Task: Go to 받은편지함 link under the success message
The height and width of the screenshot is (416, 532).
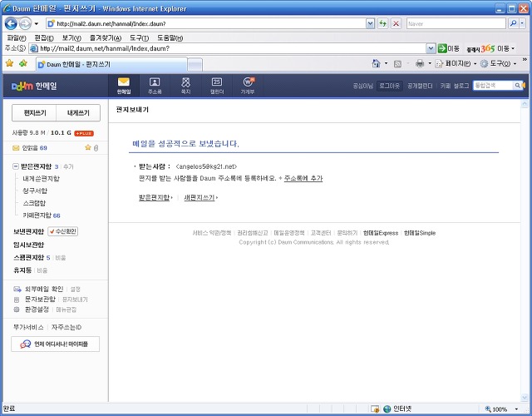Action: coord(154,197)
